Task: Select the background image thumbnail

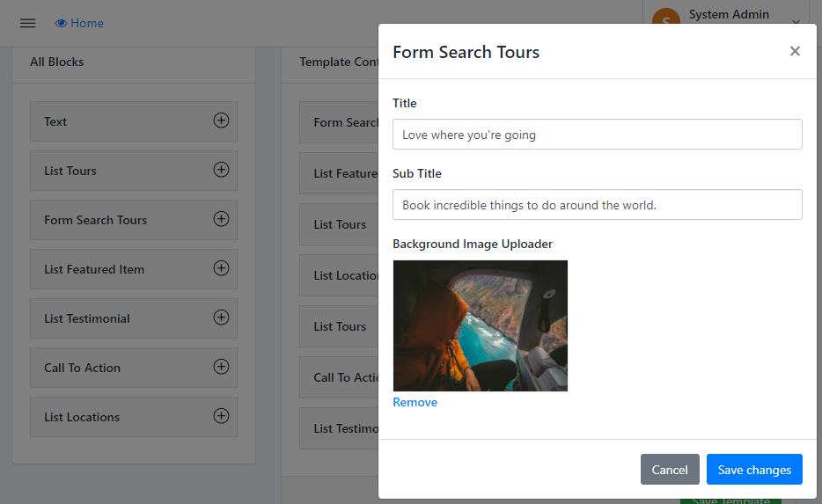Action: [480, 325]
